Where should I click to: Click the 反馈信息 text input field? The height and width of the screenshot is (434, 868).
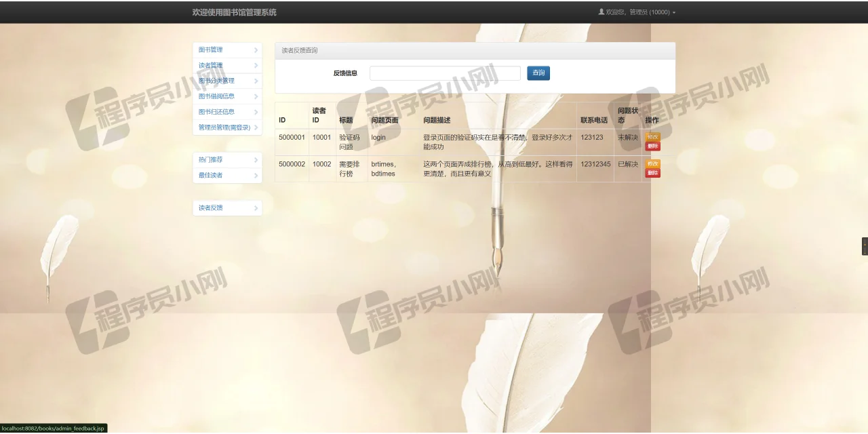pyautogui.click(x=444, y=73)
